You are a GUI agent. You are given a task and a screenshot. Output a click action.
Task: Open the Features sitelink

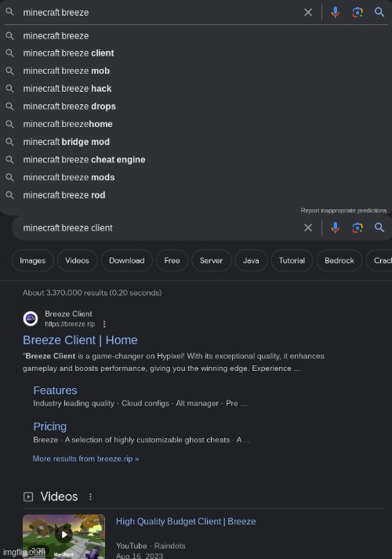click(55, 390)
